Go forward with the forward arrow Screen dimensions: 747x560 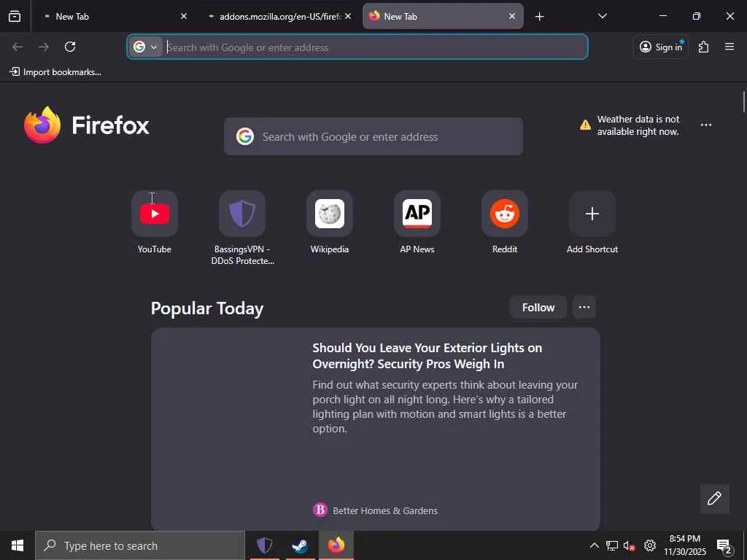click(43, 47)
